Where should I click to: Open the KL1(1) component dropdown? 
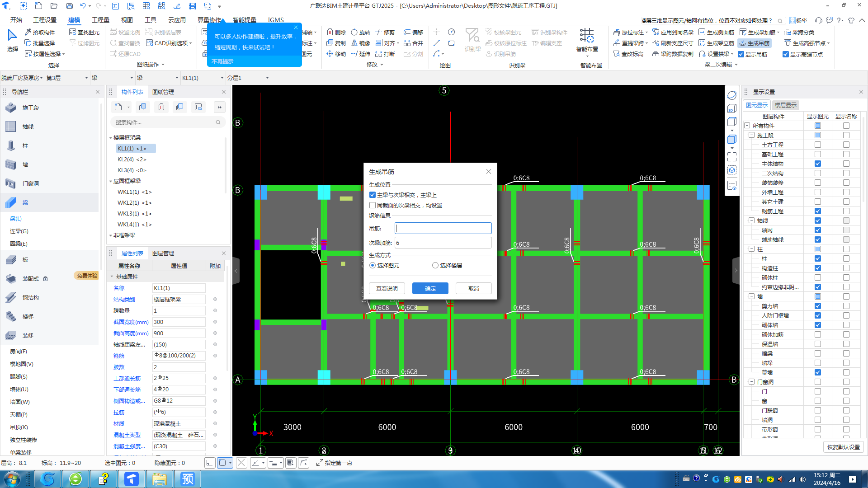[203, 78]
